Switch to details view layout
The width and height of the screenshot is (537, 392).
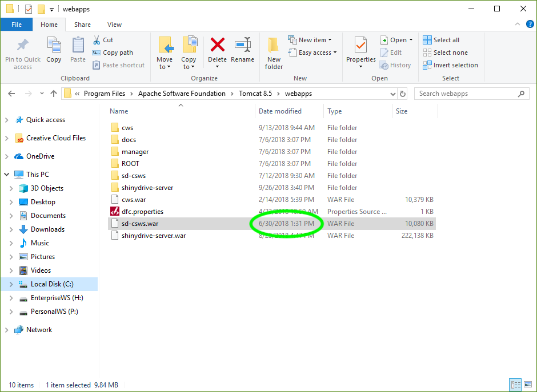(x=515, y=385)
